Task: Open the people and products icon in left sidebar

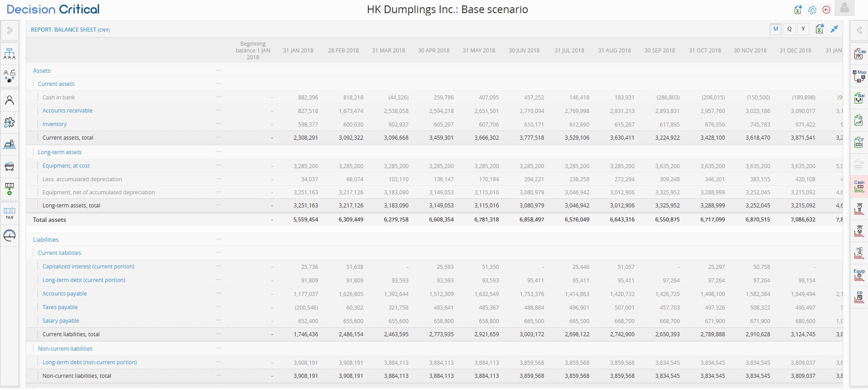Action: click(9, 76)
